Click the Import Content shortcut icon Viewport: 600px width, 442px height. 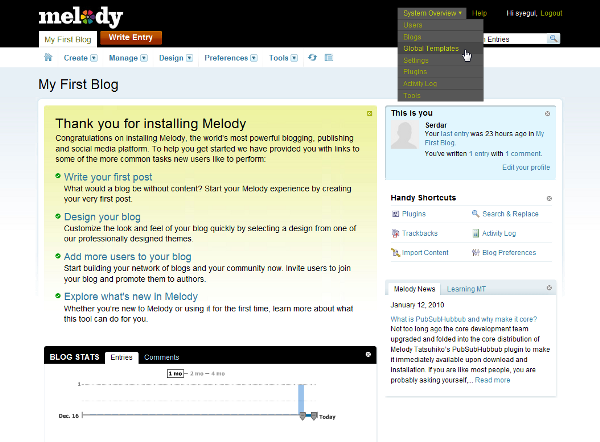(395, 252)
